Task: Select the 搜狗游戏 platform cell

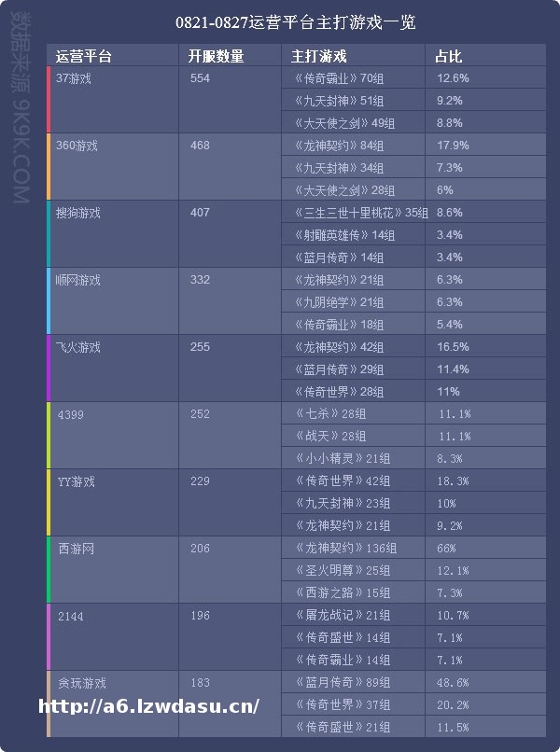Action: point(78,213)
